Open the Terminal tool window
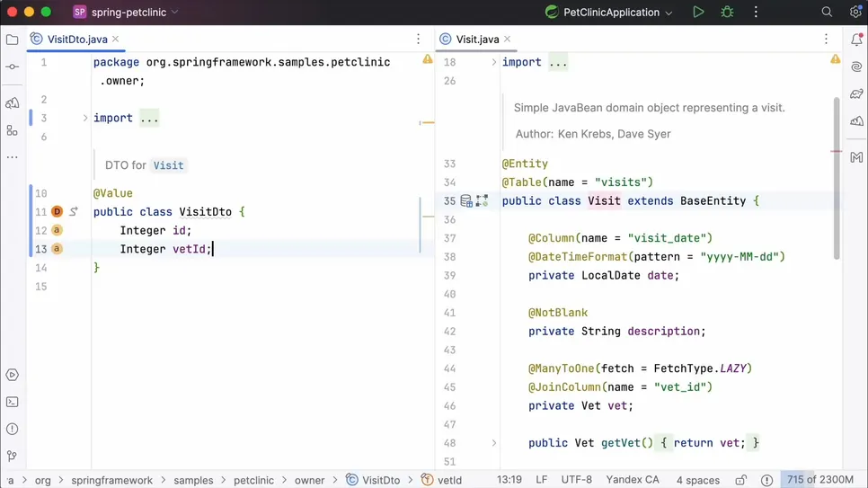 click(x=13, y=402)
